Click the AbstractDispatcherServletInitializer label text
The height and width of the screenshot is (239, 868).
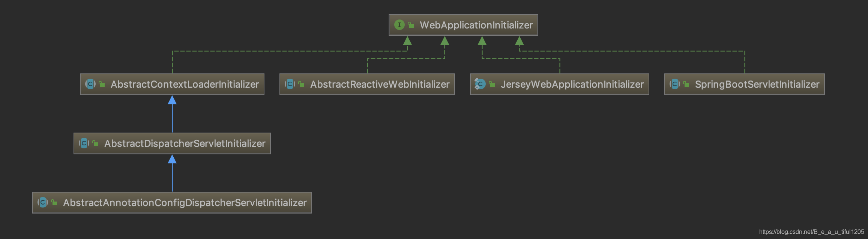point(185,143)
